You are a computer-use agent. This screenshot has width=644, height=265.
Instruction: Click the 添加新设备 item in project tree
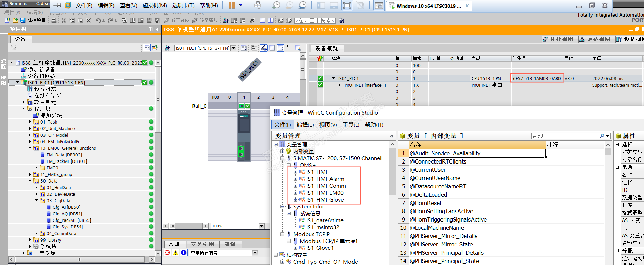pyautogui.click(x=41, y=69)
